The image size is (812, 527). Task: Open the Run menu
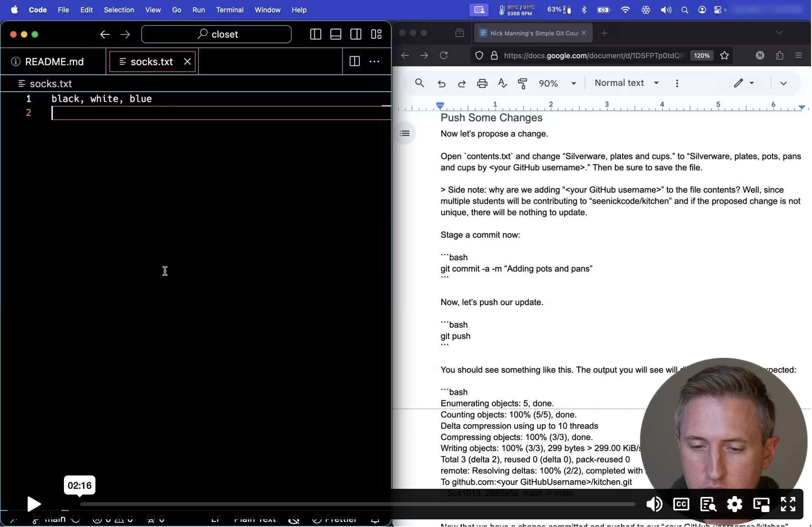pos(198,10)
